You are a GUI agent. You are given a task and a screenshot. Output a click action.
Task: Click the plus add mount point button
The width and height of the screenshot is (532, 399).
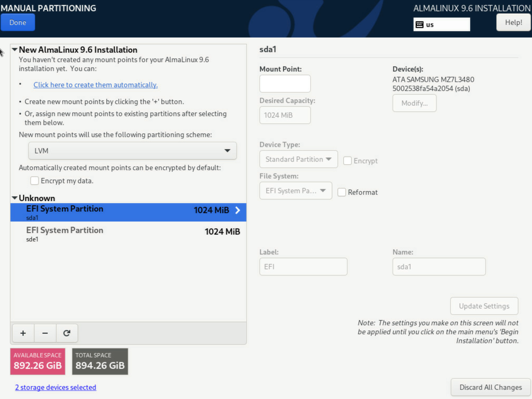pos(23,333)
